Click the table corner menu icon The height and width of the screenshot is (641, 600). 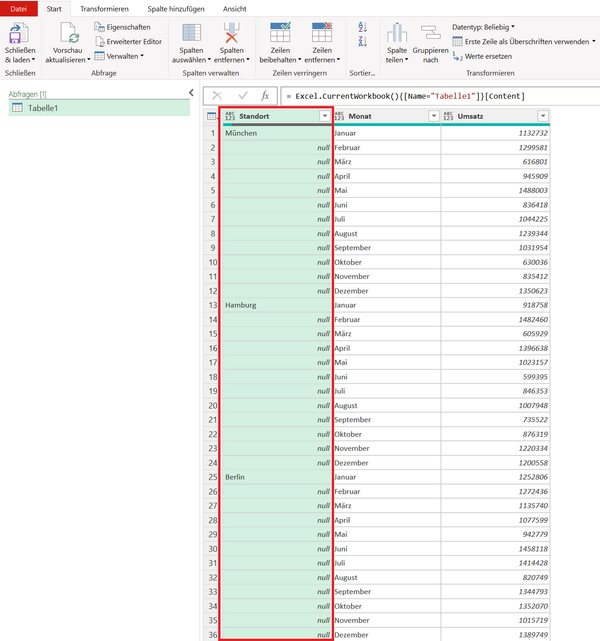click(x=212, y=117)
